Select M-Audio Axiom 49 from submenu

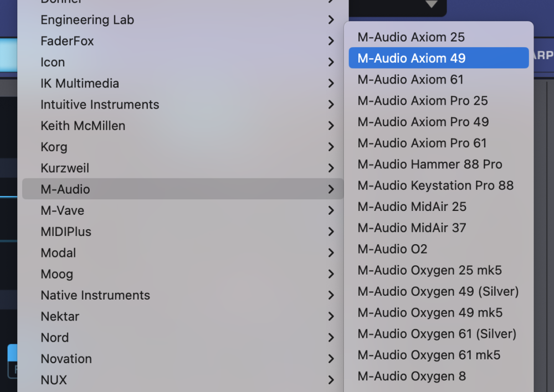click(411, 58)
